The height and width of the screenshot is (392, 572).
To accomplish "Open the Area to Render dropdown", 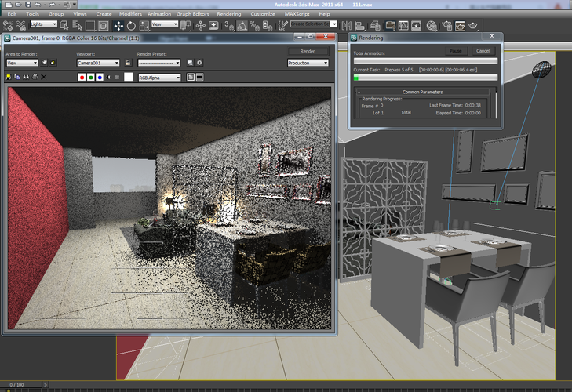I will (22, 63).
